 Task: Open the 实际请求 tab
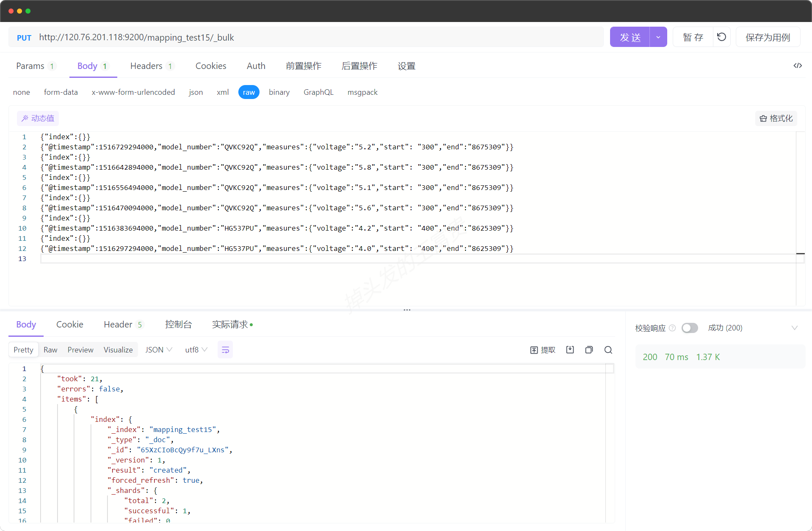coord(232,325)
